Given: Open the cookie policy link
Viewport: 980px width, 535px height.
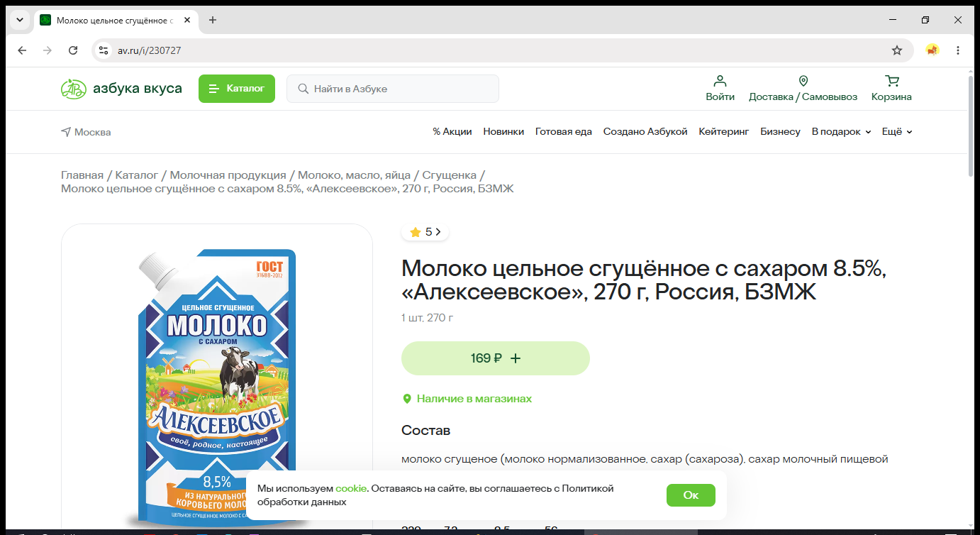Looking at the screenshot, I should (351, 488).
